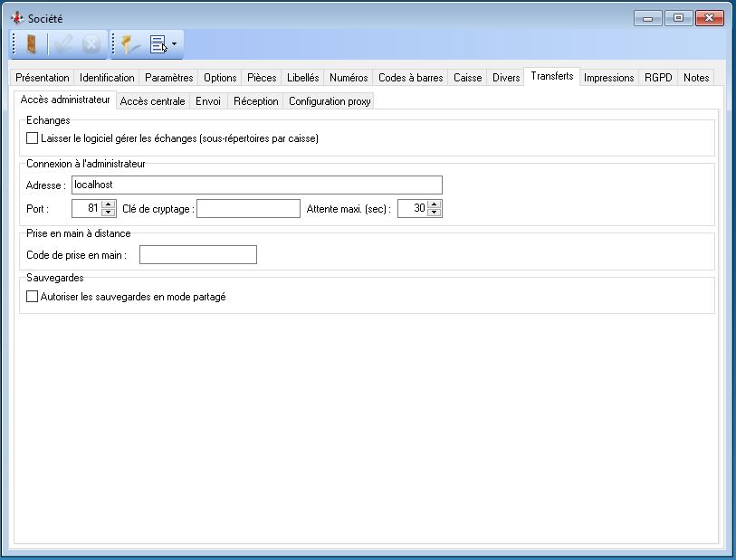This screenshot has height=560, width=736.
Task: Open the dropdown arrow beside the list icon
Action: [174, 43]
